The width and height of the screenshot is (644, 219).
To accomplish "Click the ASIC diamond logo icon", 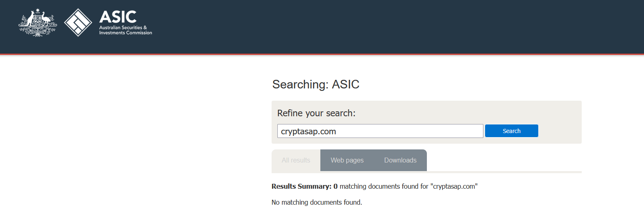I will pyautogui.click(x=78, y=23).
